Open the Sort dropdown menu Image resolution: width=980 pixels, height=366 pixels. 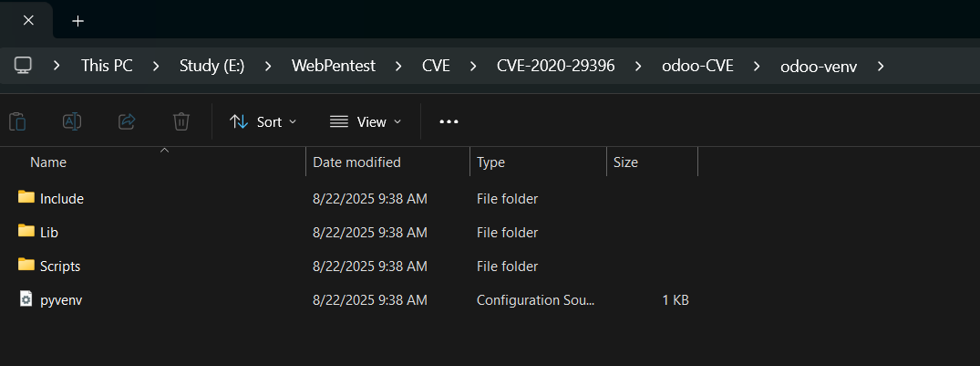(263, 121)
